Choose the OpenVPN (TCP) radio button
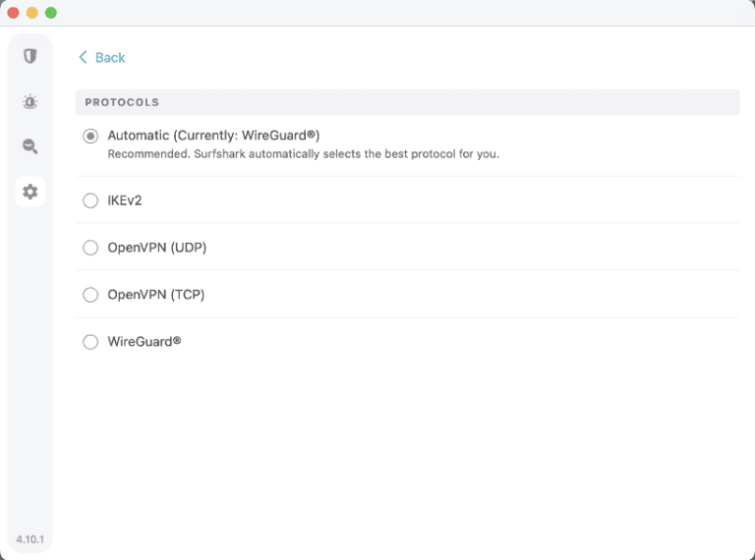 point(90,295)
